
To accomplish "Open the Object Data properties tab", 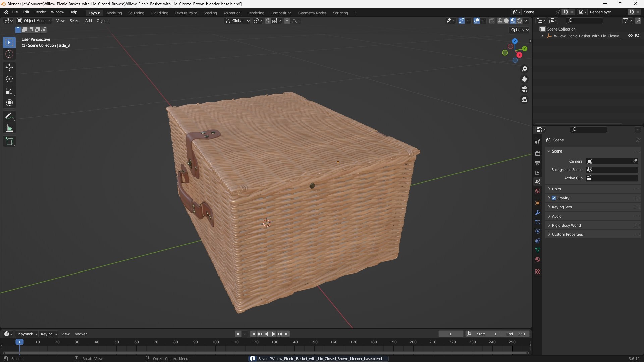I will click(x=538, y=250).
